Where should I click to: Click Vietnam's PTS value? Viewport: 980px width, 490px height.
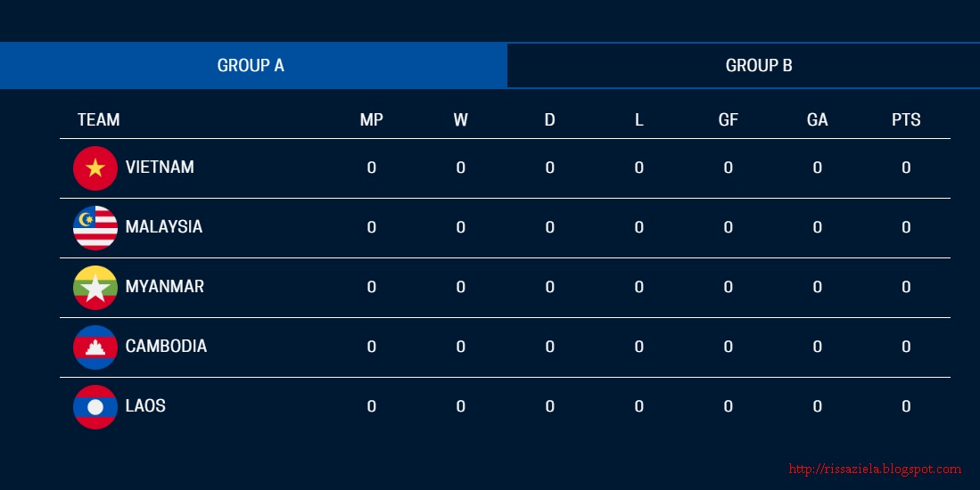(906, 167)
